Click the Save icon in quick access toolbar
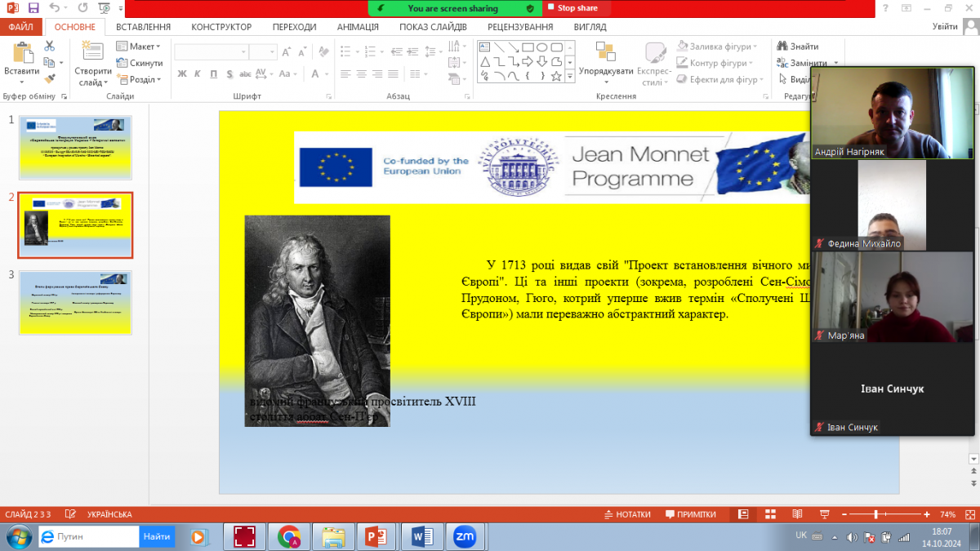Viewport: 980px width, 551px height. point(33,8)
